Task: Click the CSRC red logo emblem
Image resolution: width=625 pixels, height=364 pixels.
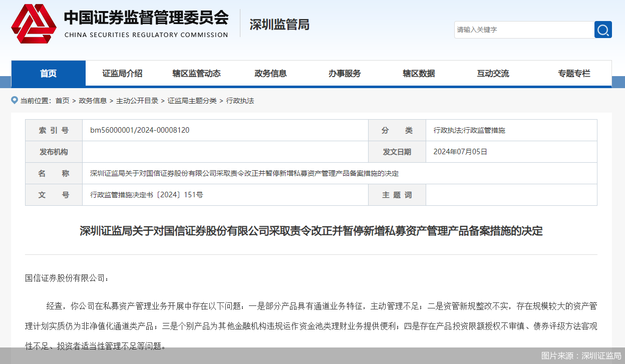Action: pos(34,24)
